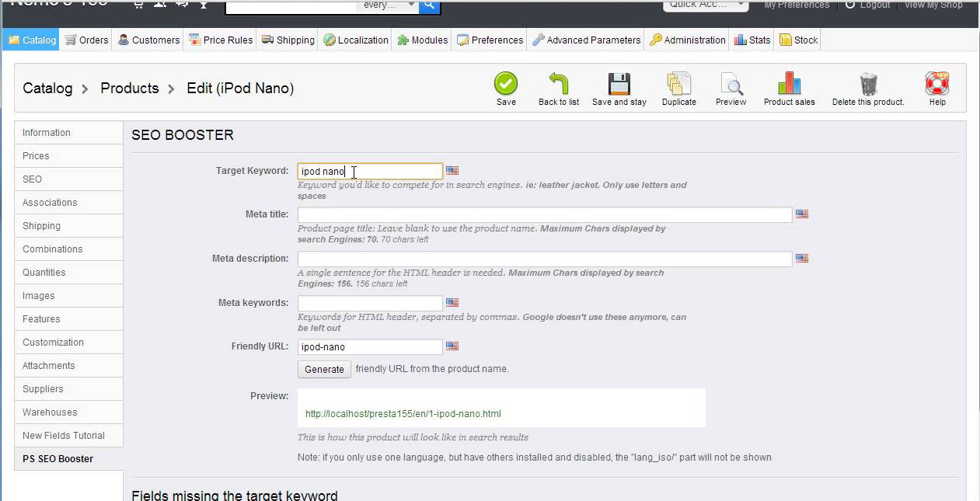
Task: Click the blue search magnifier button
Action: [x=429, y=6]
